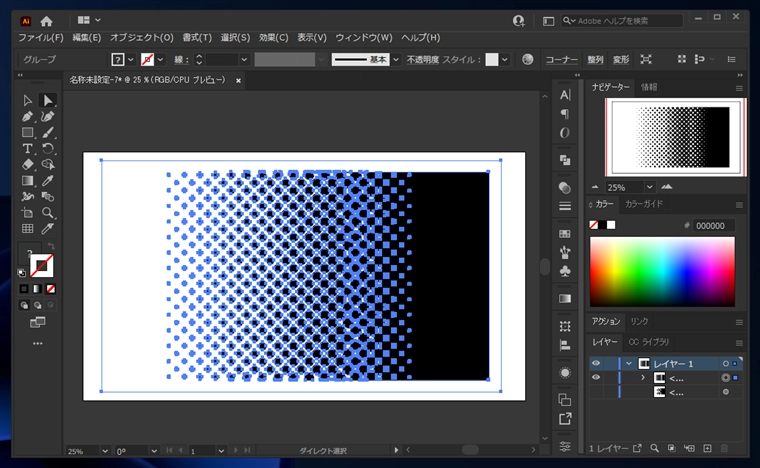Collapse the レイヤー 1 layer chevron
Image resolution: width=760 pixels, height=468 pixels.
629,363
